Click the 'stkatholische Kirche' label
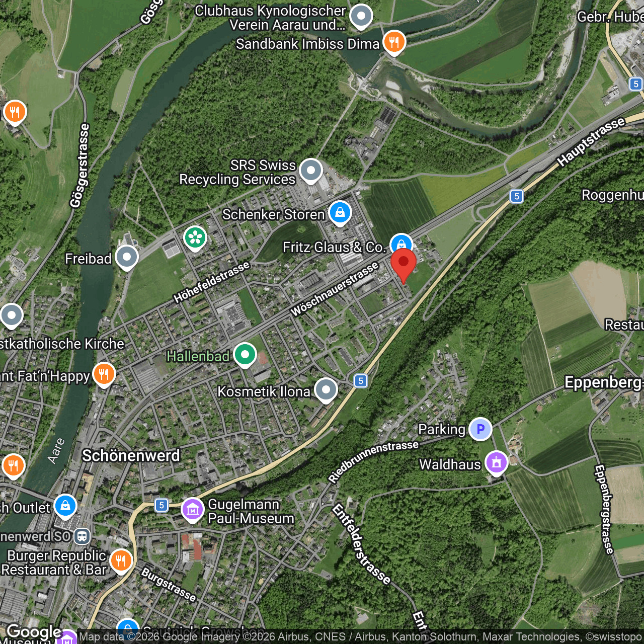Viewport: 644px width, 644px height. coord(62,344)
